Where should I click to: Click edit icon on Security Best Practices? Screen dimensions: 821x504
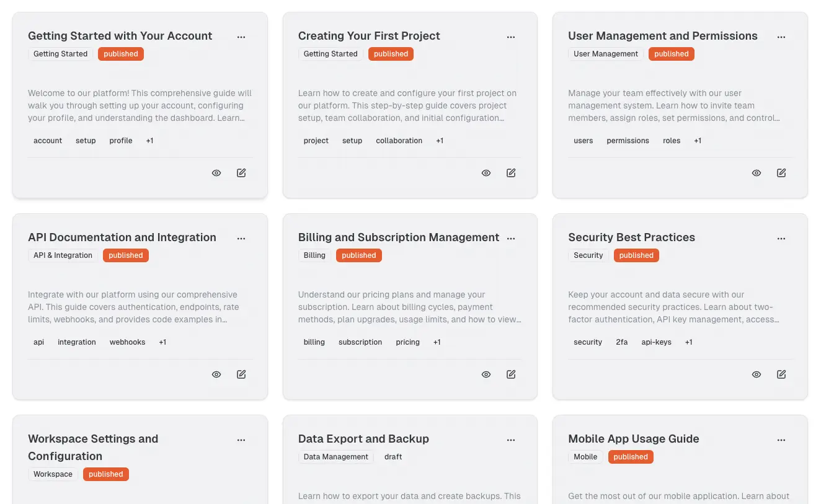tap(781, 374)
